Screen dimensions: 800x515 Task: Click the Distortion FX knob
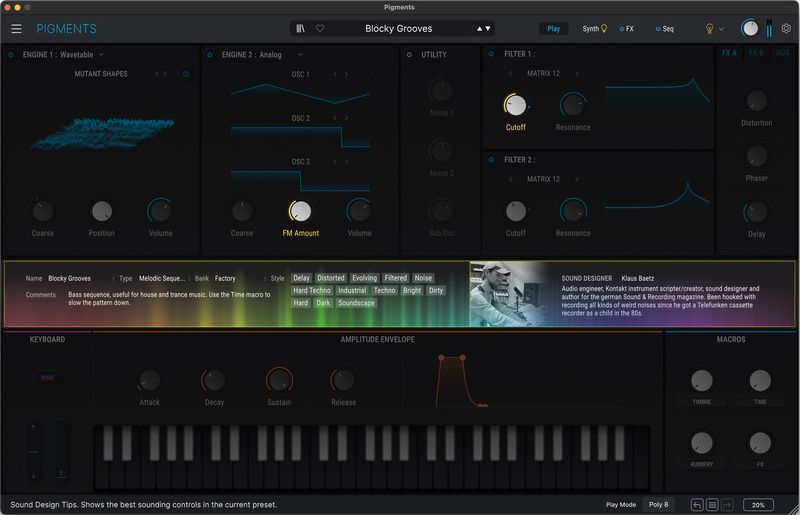[x=756, y=101]
